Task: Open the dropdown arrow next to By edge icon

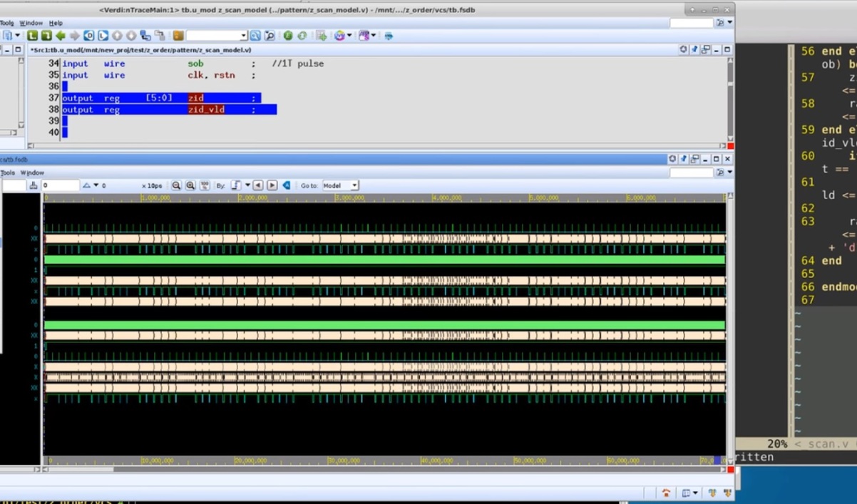Action: tap(247, 185)
